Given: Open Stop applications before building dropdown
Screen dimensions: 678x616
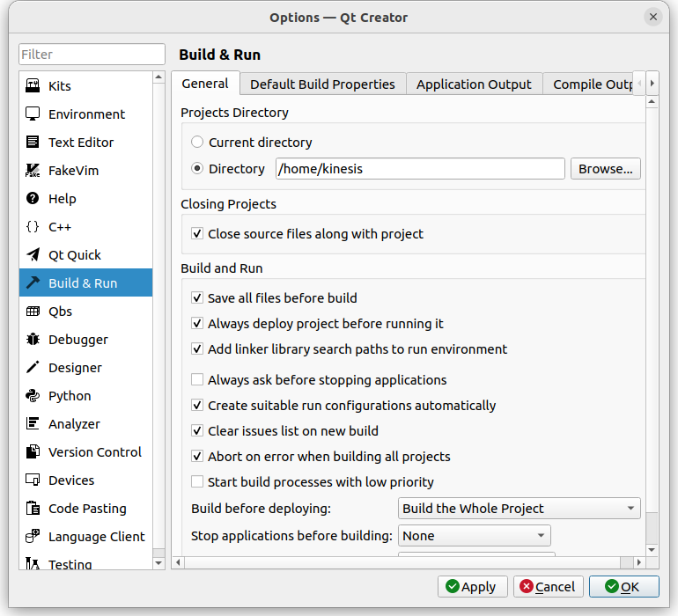Looking at the screenshot, I should (x=475, y=536).
